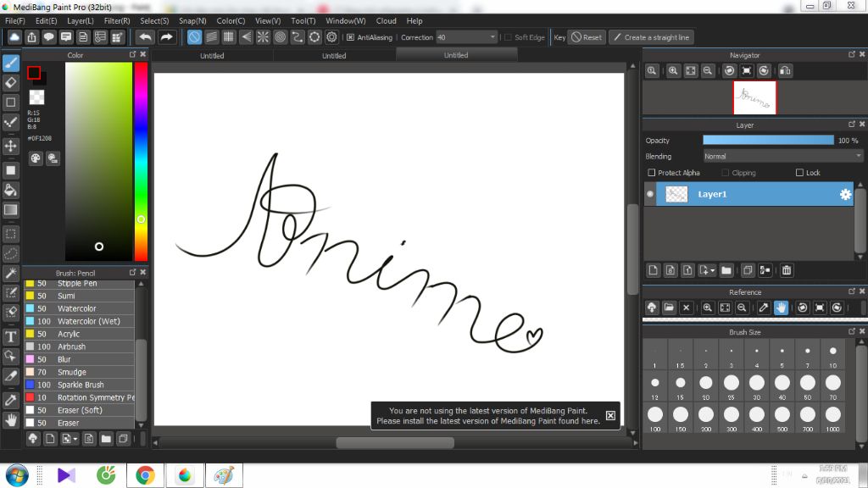Choose brush size 100
This screenshot has width=868, height=488.
pos(655,419)
